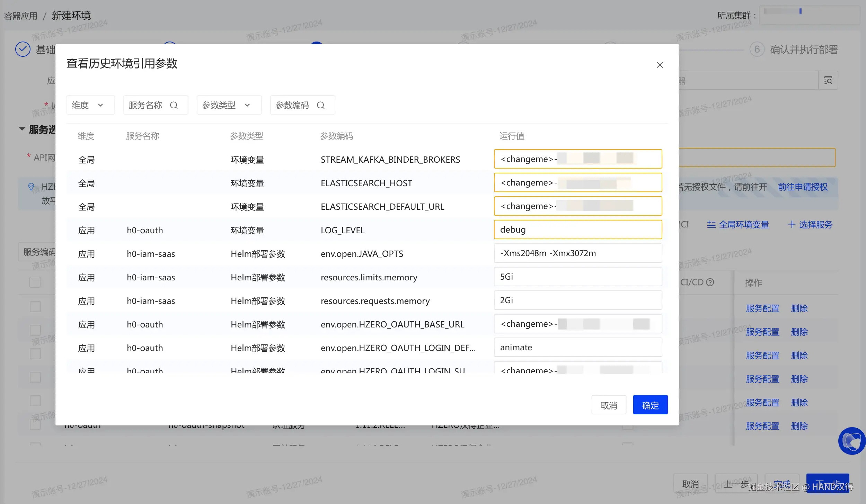The image size is (866, 504).
Task: Click the filter list icon top right
Action: pos(828,81)
